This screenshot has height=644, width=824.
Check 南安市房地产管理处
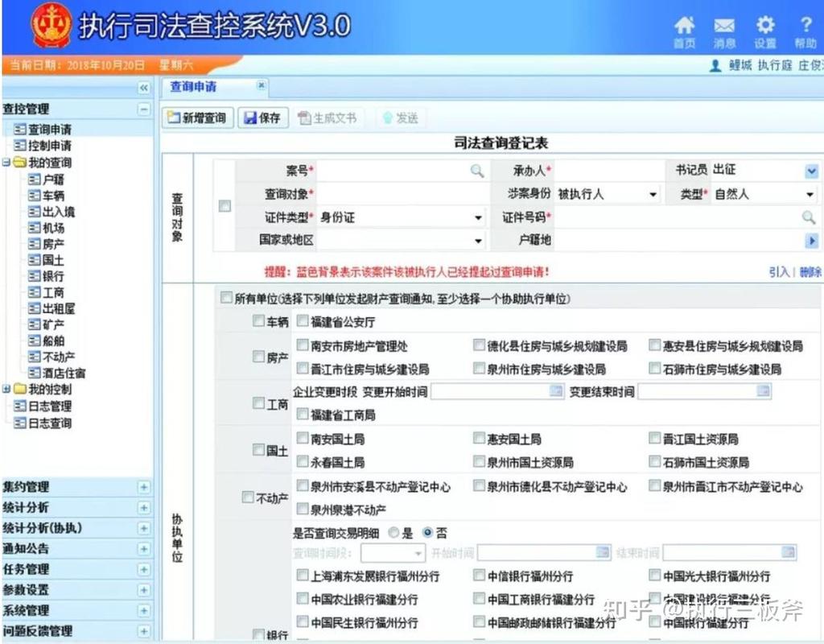click(303, 345)
